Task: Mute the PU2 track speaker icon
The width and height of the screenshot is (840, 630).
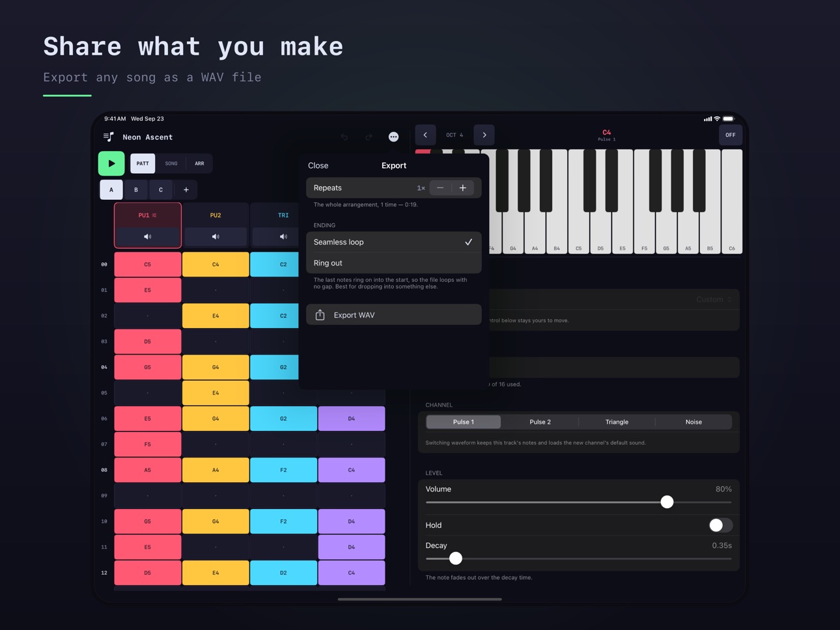Action: point(216,237)
